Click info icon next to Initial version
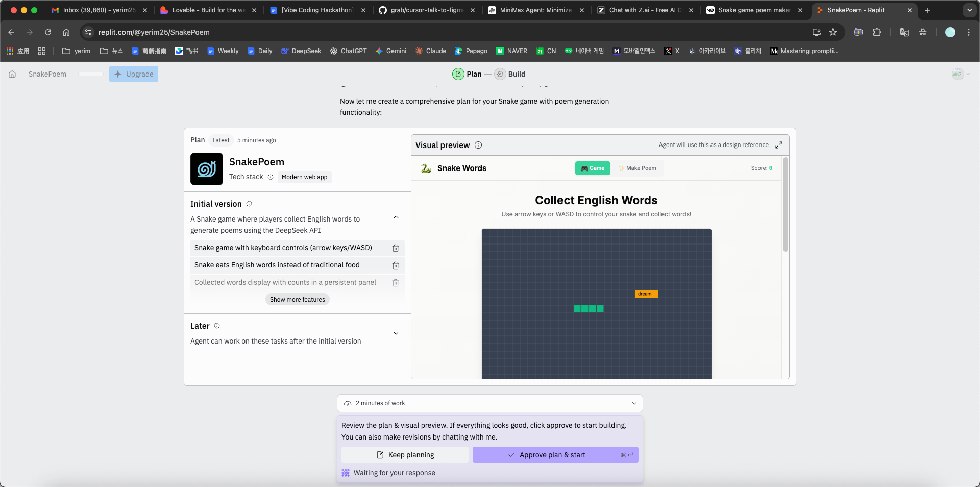The height and width of the screenshot is (487, 980). 249,204
